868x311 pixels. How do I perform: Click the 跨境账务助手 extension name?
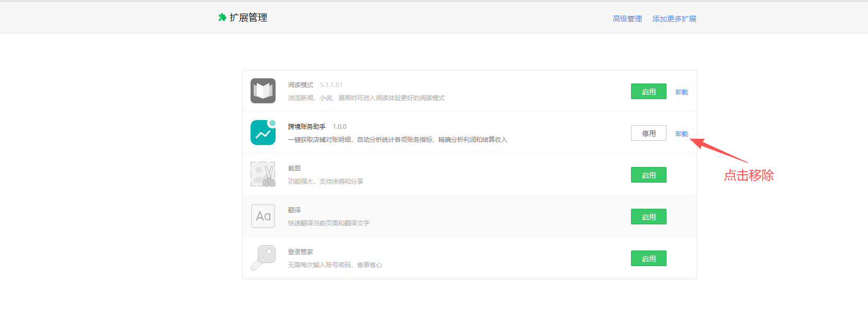click(307, 126)
